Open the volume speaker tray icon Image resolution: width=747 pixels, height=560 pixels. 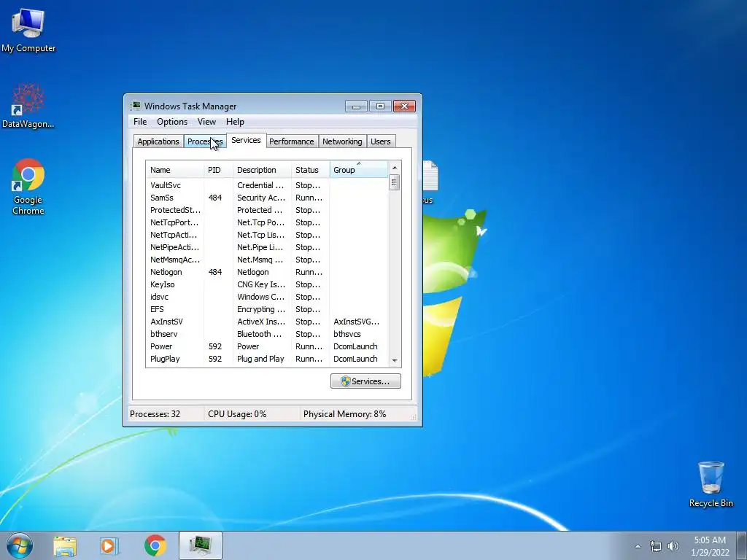point(673,546)
